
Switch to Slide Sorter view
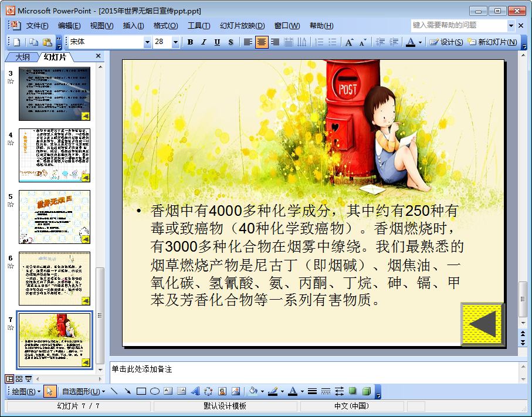coord(19,379)
